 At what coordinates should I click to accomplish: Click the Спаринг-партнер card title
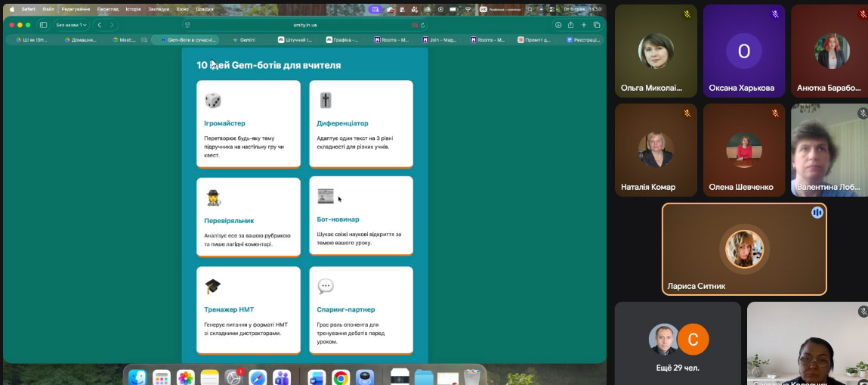click(x=345, y=309)
